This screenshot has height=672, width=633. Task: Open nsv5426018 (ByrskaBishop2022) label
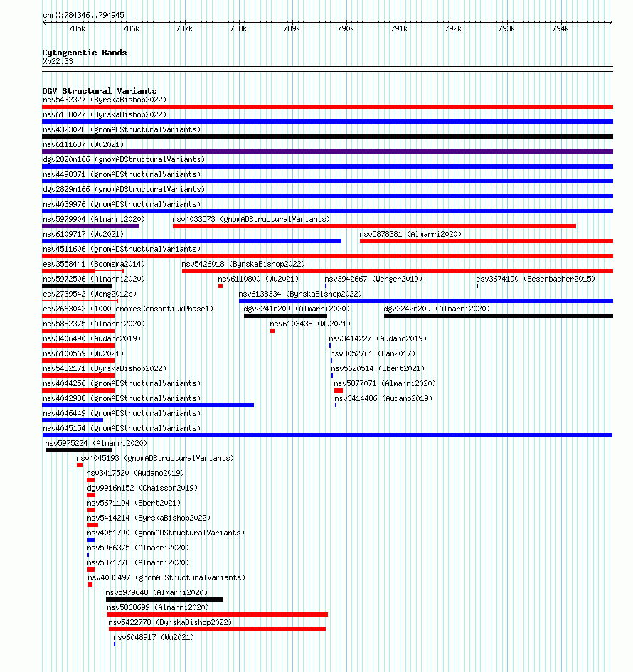[243, 264]
